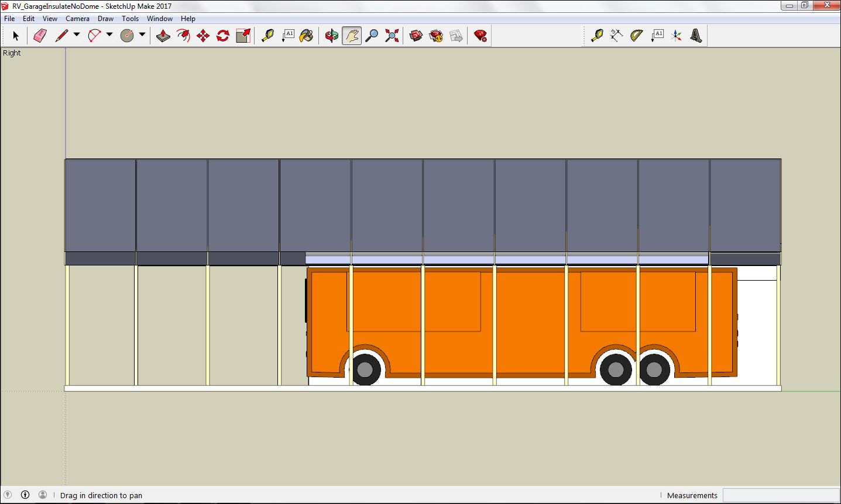Image resolution: width=841 pixels, height=504 pixels.
Task: Select the Circle shape tool
Action: click(127, 36)
